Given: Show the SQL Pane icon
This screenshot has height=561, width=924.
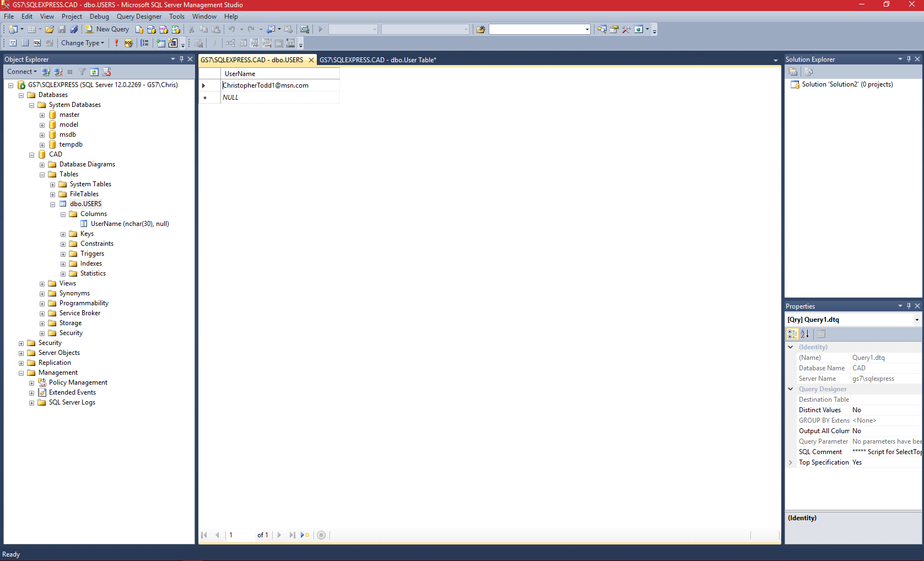Looking at the screenshot, I should pyautogui.click(x=37, y=43).
